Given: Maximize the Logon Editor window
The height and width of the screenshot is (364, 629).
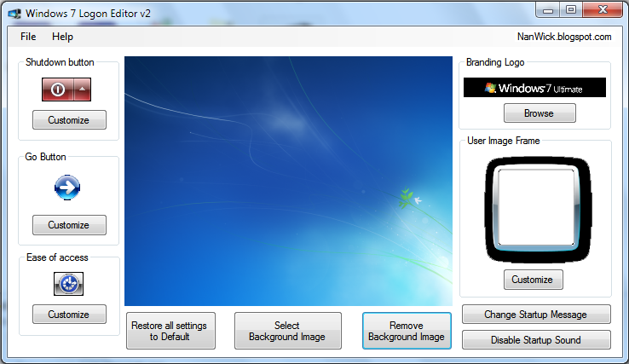Looking at the screenshot, I should tap(571, 10).
